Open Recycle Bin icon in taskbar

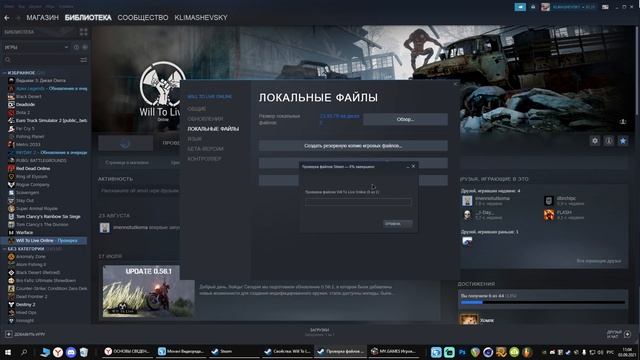tap(84, 352)
